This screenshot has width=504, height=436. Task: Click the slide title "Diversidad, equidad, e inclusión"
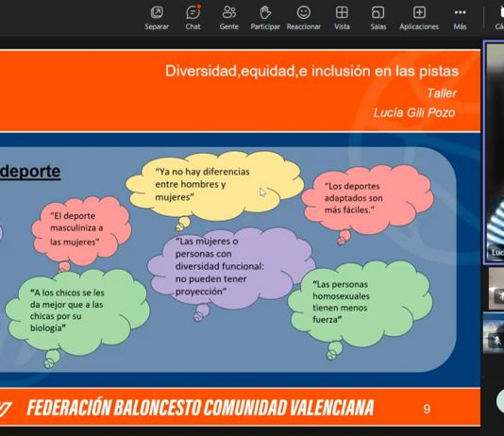(x=311, y=71)
